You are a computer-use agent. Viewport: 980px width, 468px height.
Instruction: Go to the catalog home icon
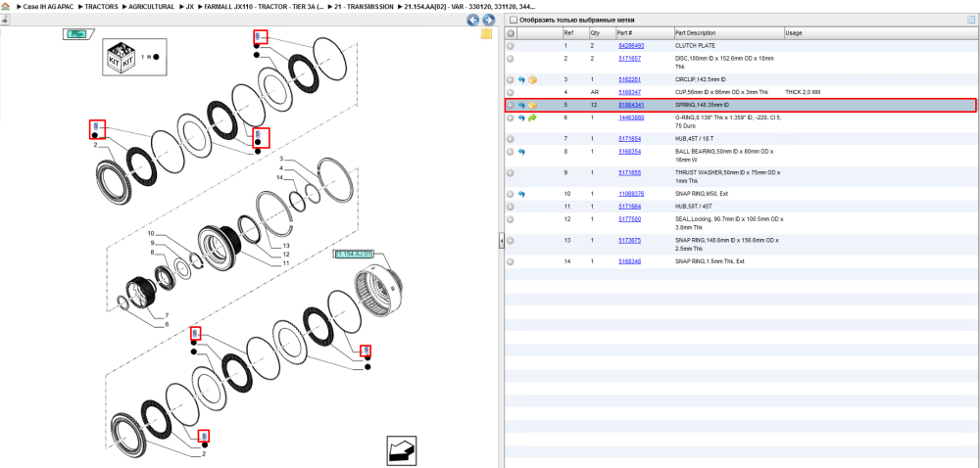[6, 6]
